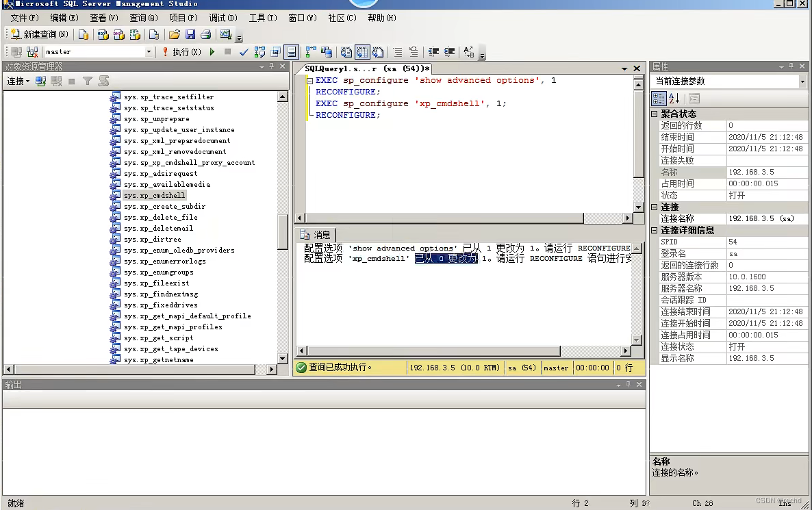This screenshot has width=812, height=510.
Task: Save the current query with disk icon
Action: 190,35
